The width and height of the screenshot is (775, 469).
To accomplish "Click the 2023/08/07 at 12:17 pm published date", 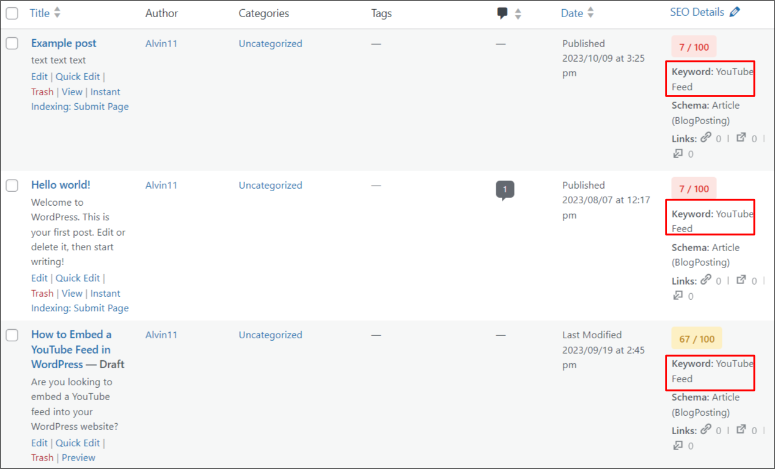I will point(606,208).
